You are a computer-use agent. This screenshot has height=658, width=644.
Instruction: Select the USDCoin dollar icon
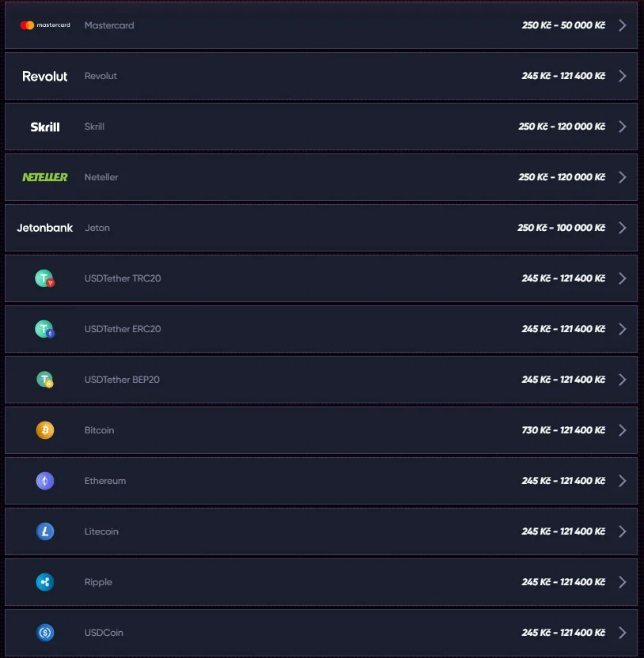coord(45,633)
